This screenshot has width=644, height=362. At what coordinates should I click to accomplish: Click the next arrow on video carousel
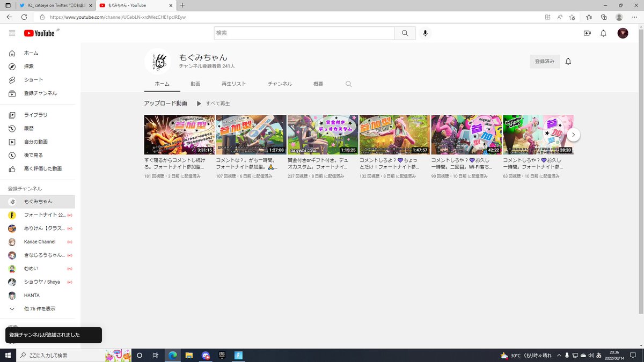click(574, 135)
